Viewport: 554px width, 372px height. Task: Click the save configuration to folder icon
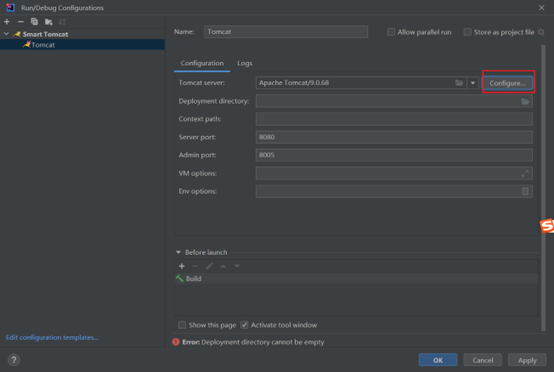coord(48,22)
